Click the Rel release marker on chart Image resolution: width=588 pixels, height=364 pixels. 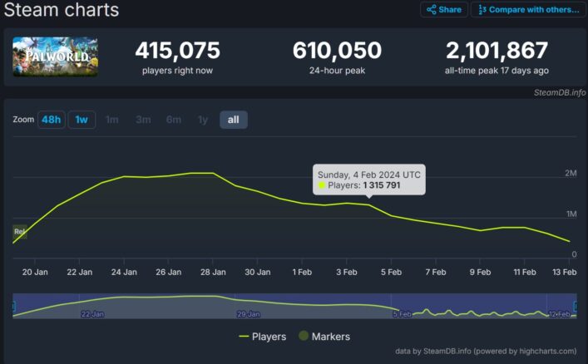coord(19,232)
